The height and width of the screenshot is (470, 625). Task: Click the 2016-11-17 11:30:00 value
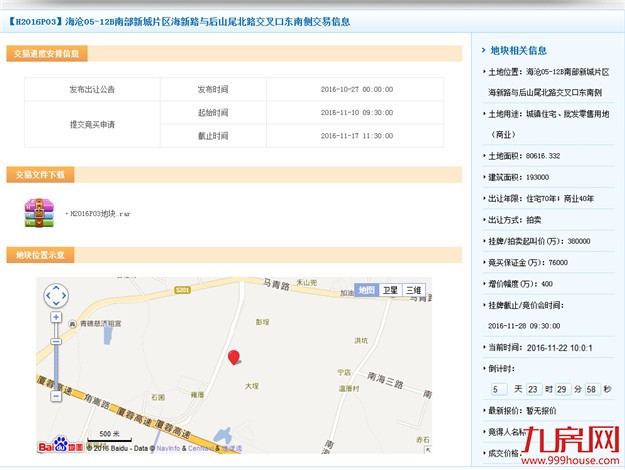coord(357,136)
